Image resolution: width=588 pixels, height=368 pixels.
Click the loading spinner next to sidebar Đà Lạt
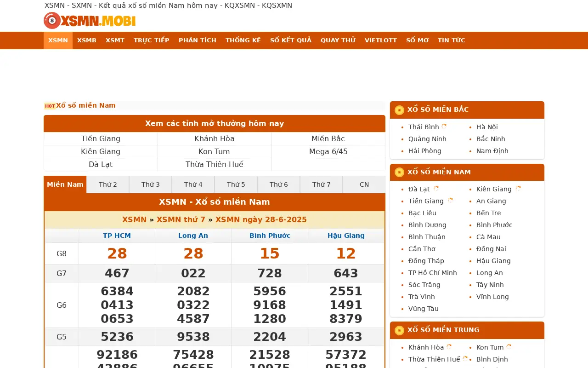[436, 189]
